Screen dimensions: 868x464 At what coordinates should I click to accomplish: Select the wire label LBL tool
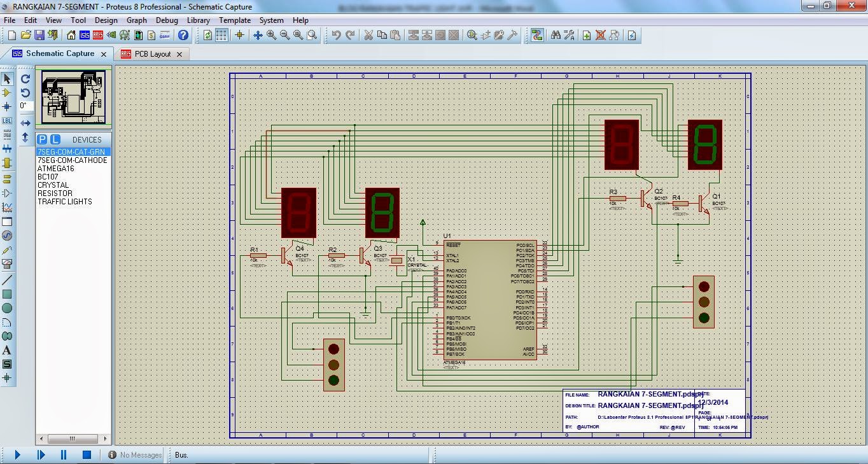[8, 120]
